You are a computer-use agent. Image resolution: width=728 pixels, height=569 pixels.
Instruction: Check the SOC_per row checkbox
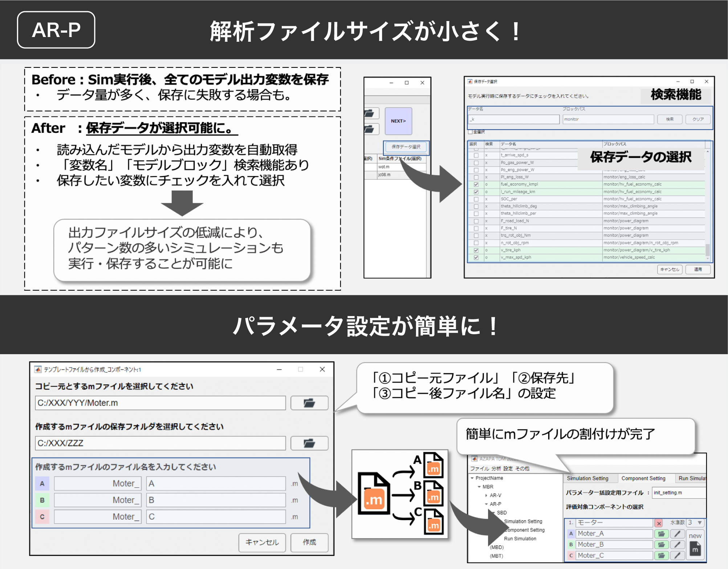click(x=476, y=199)
